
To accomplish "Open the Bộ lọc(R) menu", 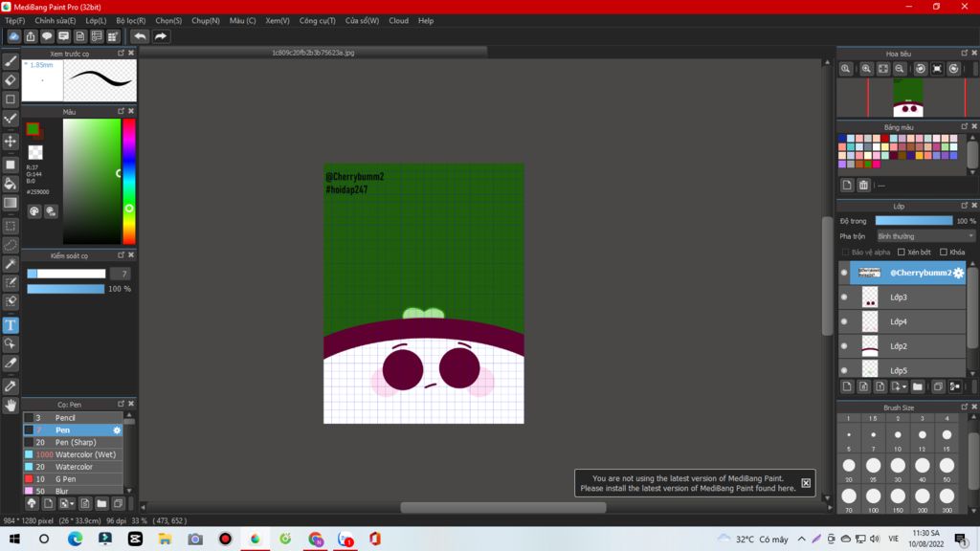I will pyautogui.click(x=130, y=21).
